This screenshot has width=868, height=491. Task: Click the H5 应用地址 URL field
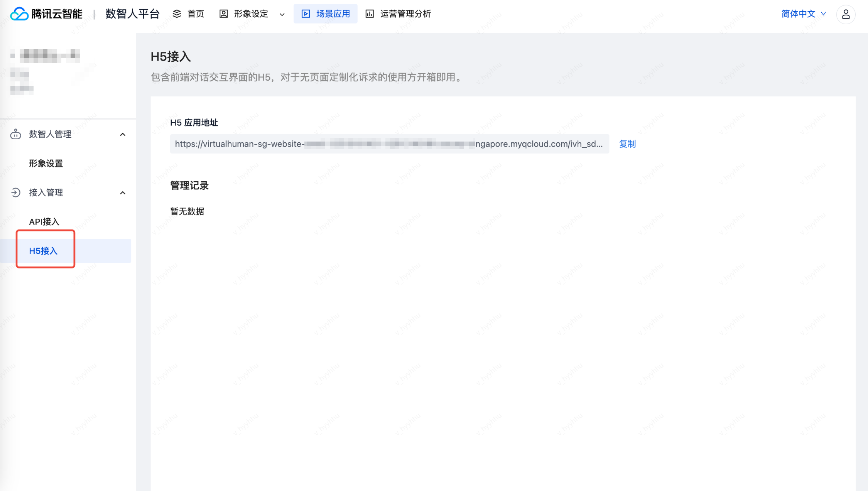389,144
